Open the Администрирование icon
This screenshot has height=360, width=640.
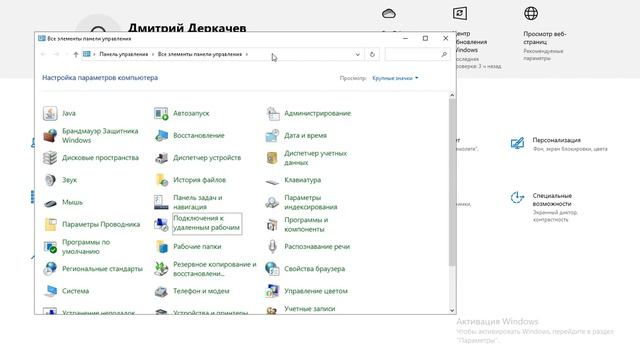(x=272, y=113)
